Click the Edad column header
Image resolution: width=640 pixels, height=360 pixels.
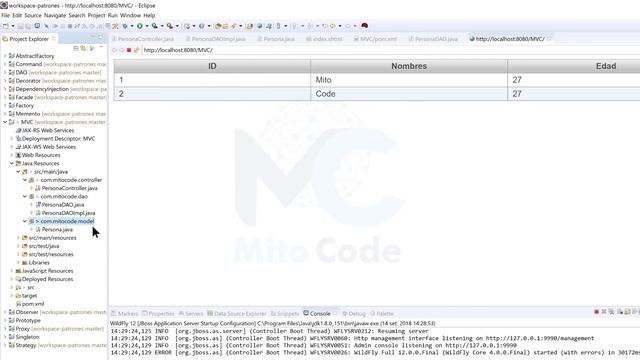pyautogui.click(x=606, y=66)
